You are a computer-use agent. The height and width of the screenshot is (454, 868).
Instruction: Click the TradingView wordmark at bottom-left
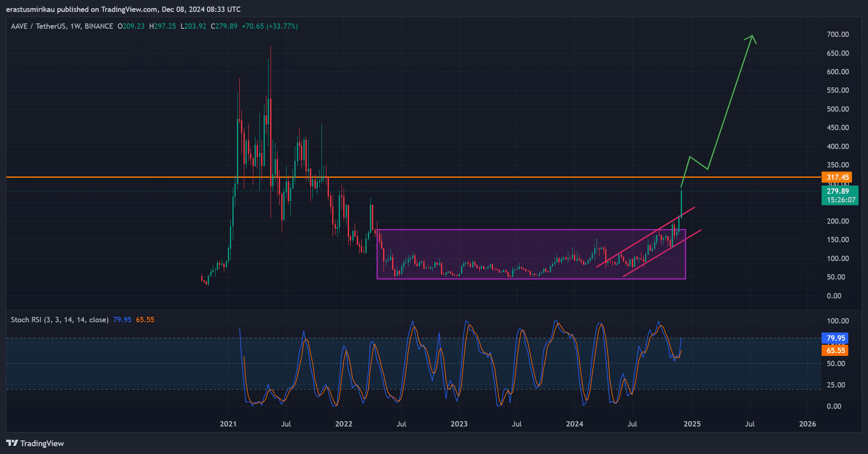pos(42,443)
